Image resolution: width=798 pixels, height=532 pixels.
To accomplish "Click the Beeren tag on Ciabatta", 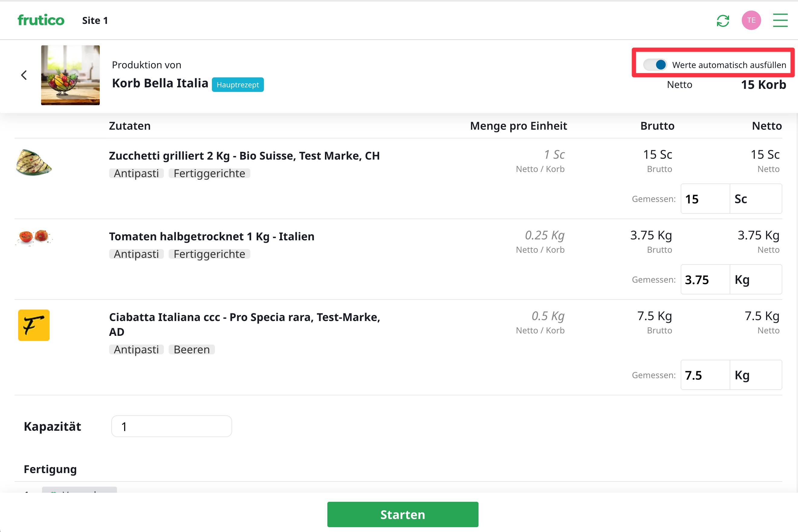I will (191, 349).
